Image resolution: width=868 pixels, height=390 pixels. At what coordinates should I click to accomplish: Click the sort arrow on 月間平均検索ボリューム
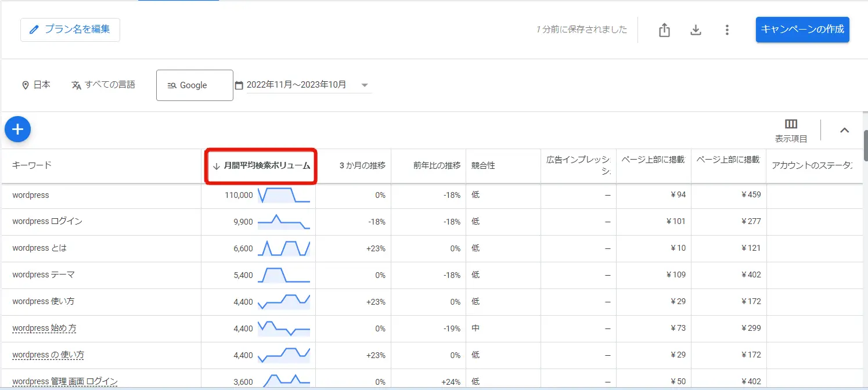pyautogui.click(x=214, y=166)
